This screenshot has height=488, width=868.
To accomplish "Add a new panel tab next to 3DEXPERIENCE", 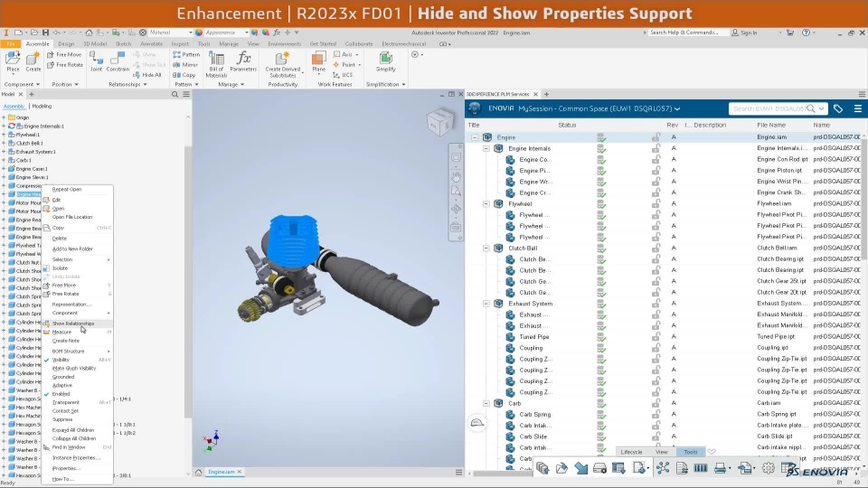I will tap(546, 94).
